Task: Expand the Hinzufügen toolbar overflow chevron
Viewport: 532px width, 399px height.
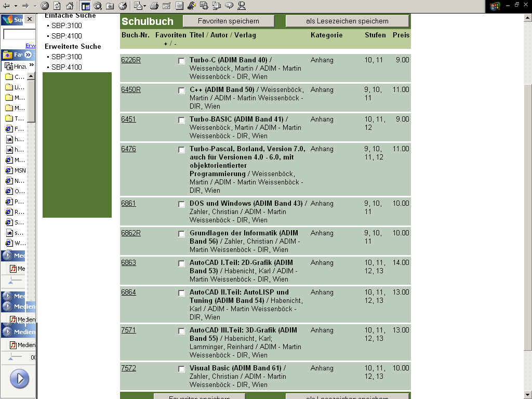Action: 32,65
